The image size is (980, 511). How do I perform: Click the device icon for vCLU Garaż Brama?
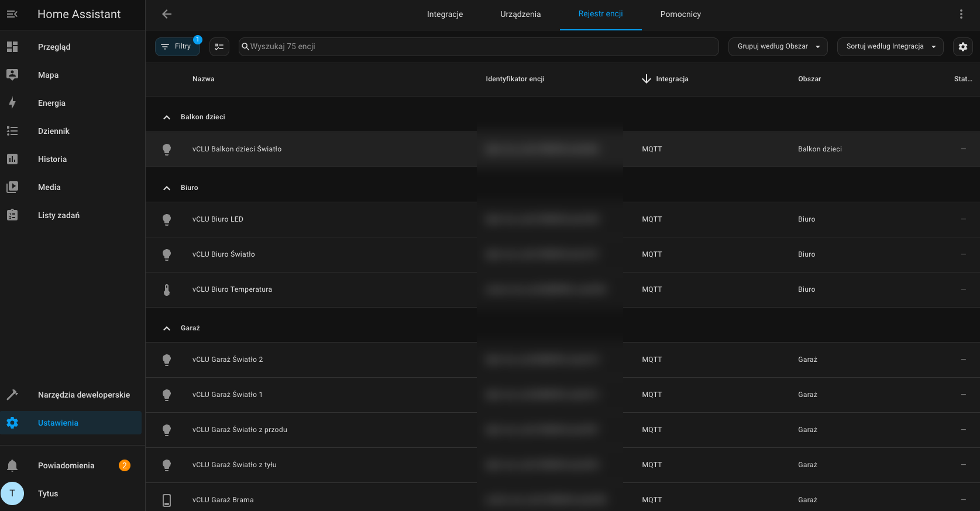pos(167,500)
